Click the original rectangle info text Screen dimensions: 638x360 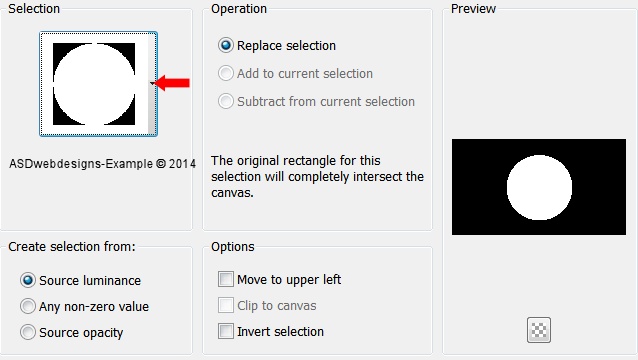317,177
